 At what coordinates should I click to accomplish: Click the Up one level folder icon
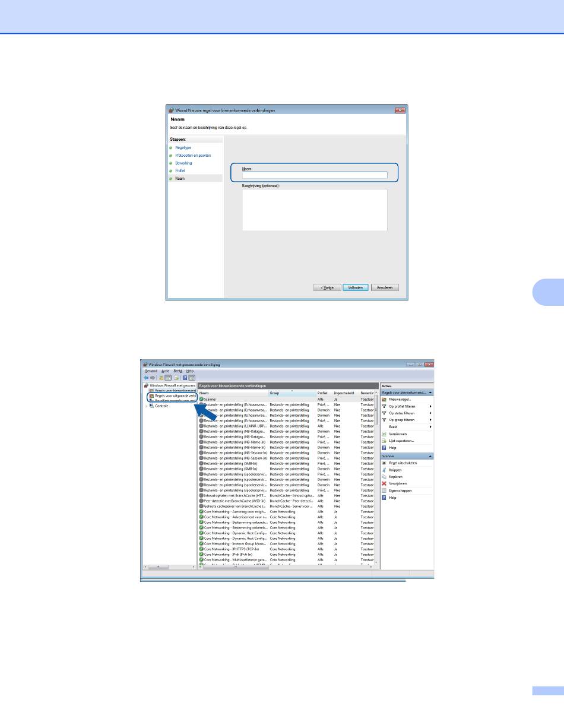(161, 377)
